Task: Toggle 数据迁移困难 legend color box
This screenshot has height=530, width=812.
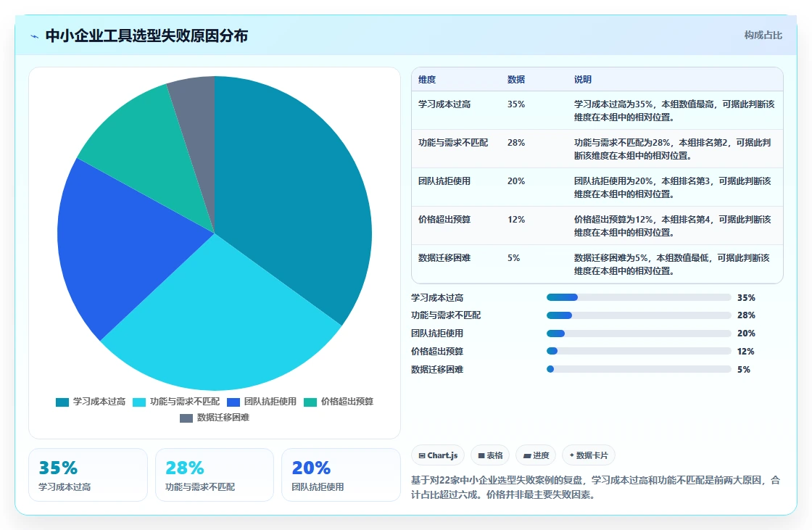Action: [x=186, y=418]
